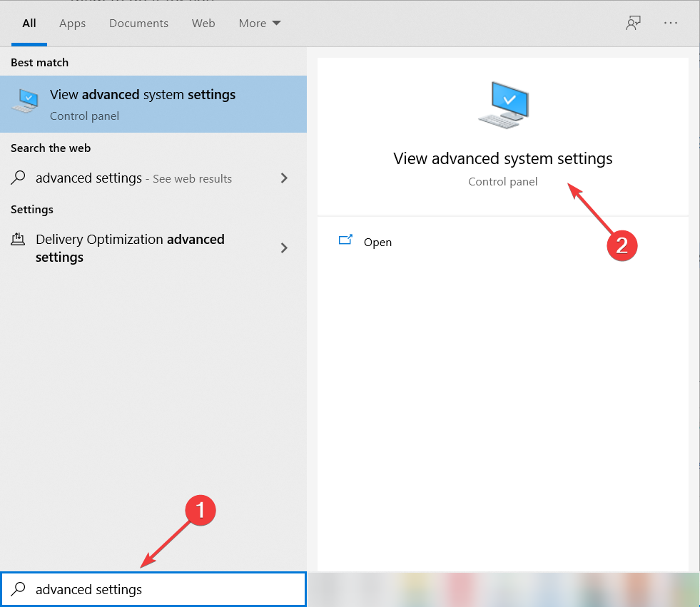This screenshot has height=607, width=700.
Task: Click the feedback person icon
Action: [x=633, y=23]
